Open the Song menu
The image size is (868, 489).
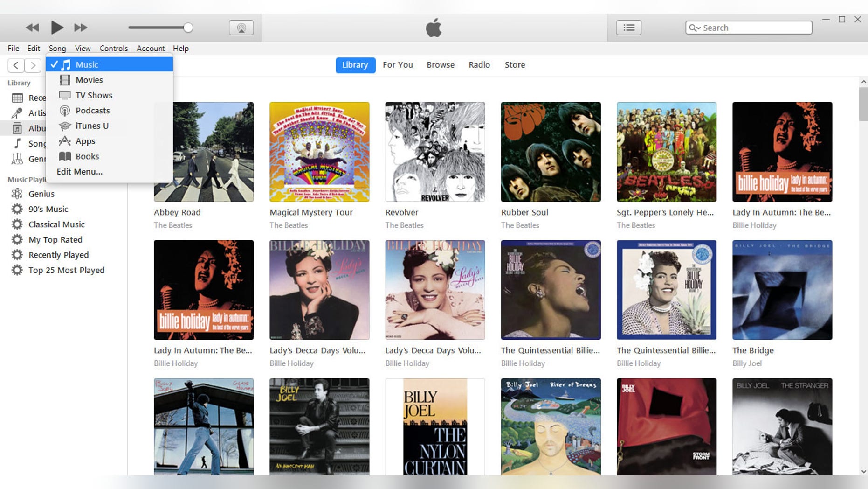[57, 49]
